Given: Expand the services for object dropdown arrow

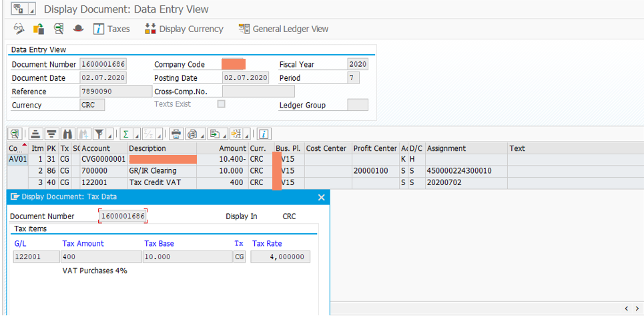Looking at the screenshot, I should [x=33, y=9].
